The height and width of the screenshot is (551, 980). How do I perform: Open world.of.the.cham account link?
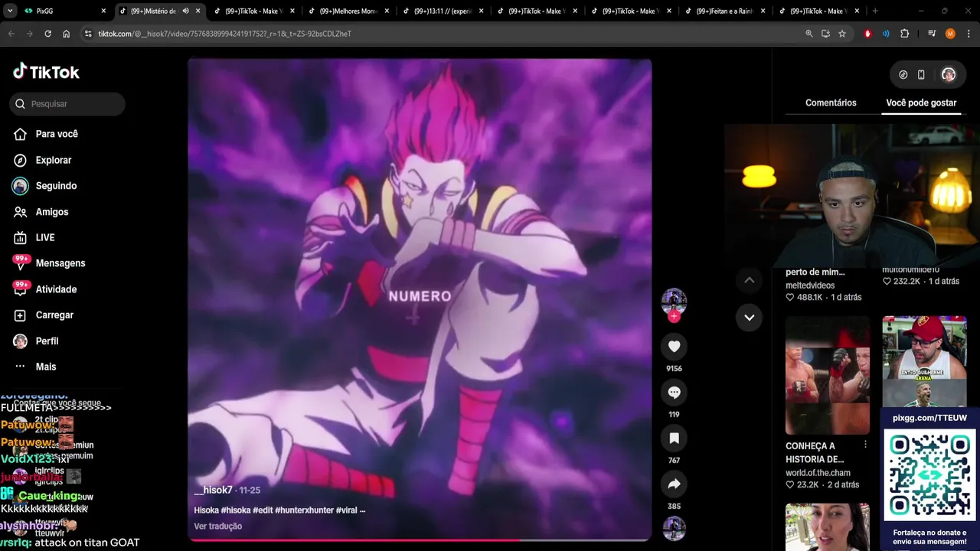pos(818,473)
